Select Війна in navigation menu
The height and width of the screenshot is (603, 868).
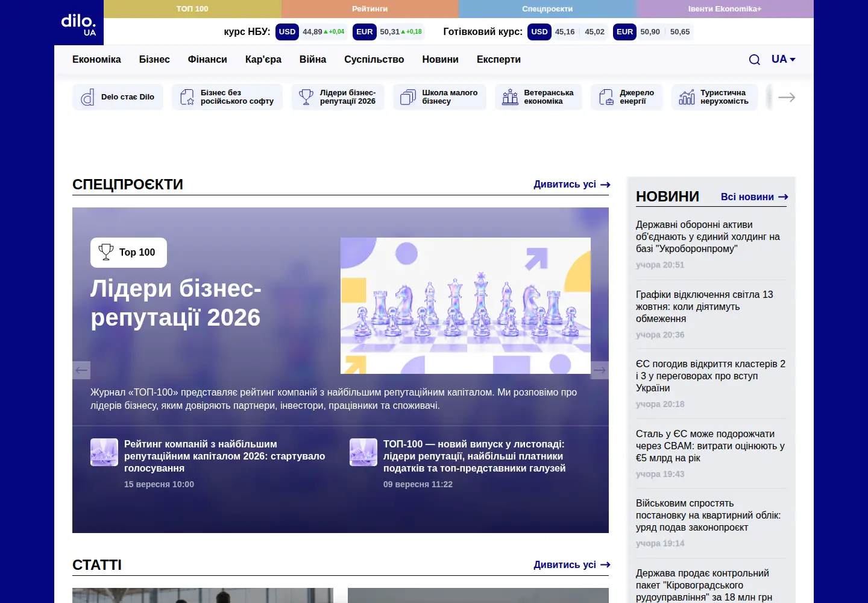point(313,60)
